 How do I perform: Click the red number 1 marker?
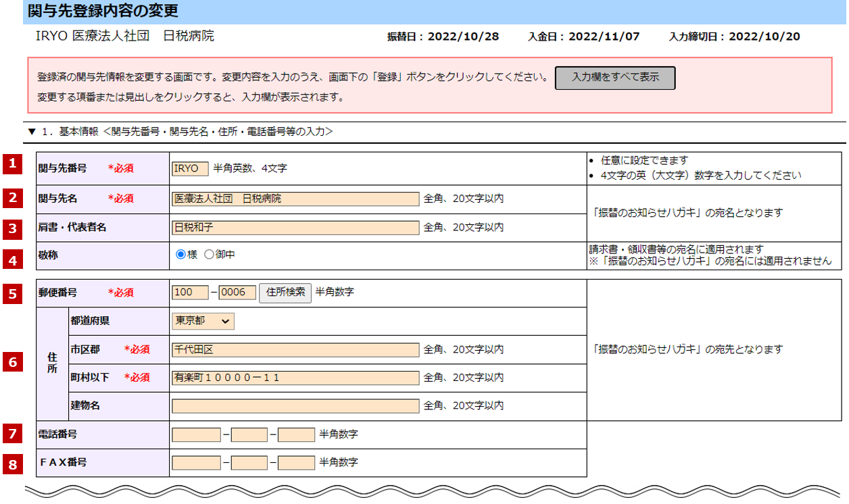(x=12, y=165)
